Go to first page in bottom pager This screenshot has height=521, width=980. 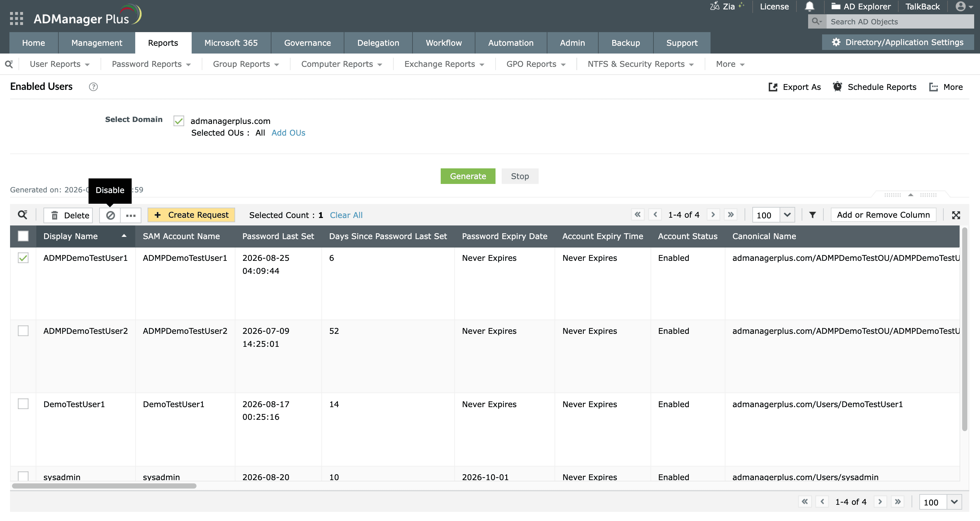(805, 502)
